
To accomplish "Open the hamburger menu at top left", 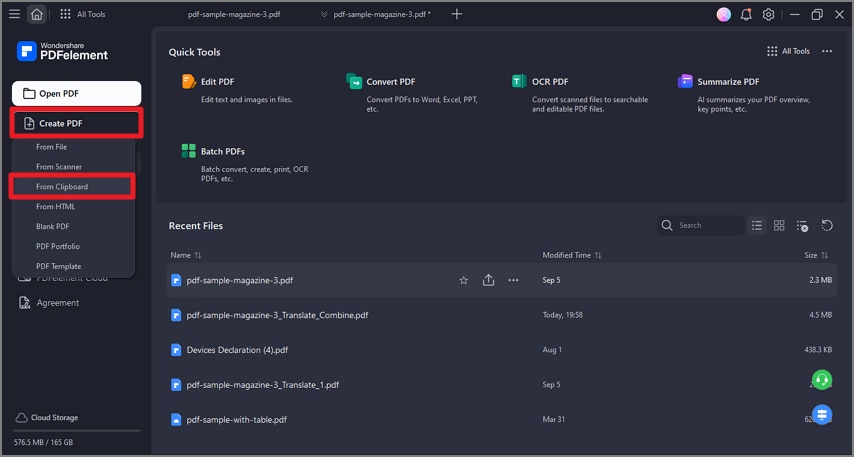I will (x=14, y=14).
